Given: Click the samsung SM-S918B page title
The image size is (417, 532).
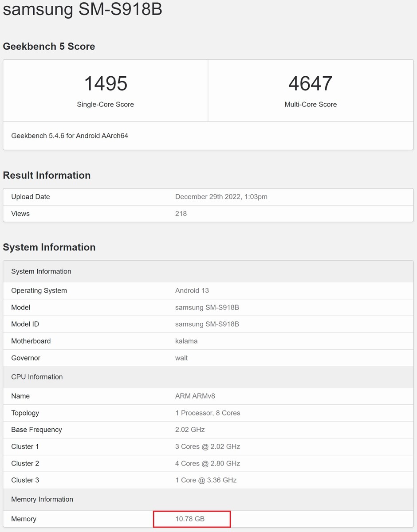Looking at the screenshot, I should tap(83, 9).
